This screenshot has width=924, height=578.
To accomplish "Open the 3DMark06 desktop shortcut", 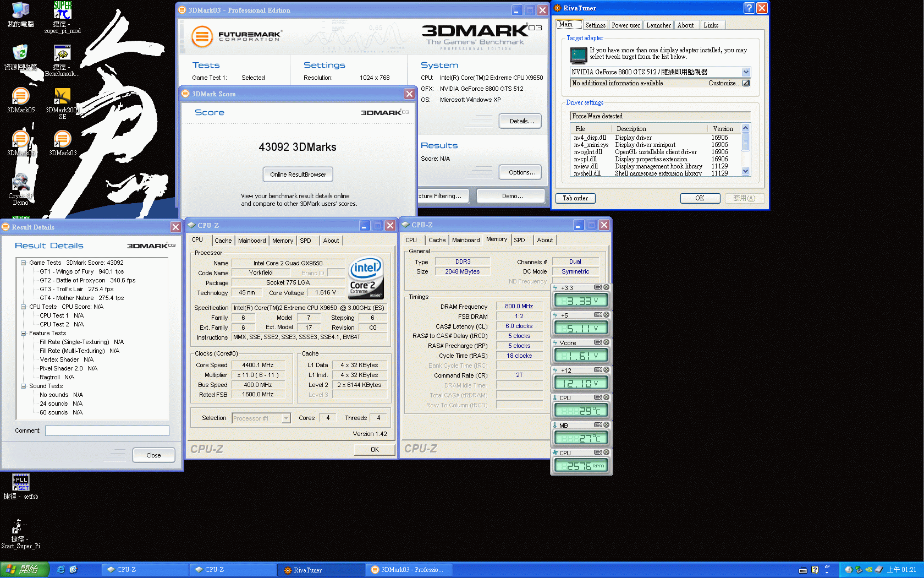I will tap(20, 143).
